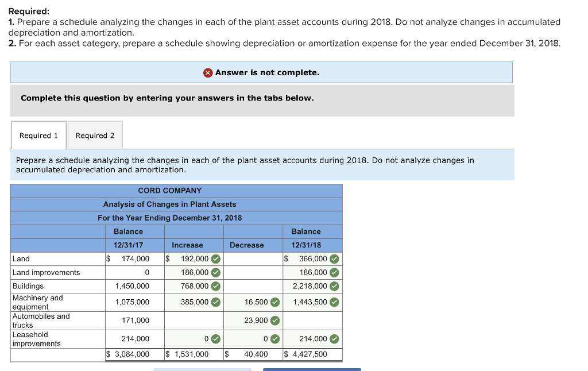Select the green check next to ending balance 186,000
The image size is (588, 371).
[333, 272]
